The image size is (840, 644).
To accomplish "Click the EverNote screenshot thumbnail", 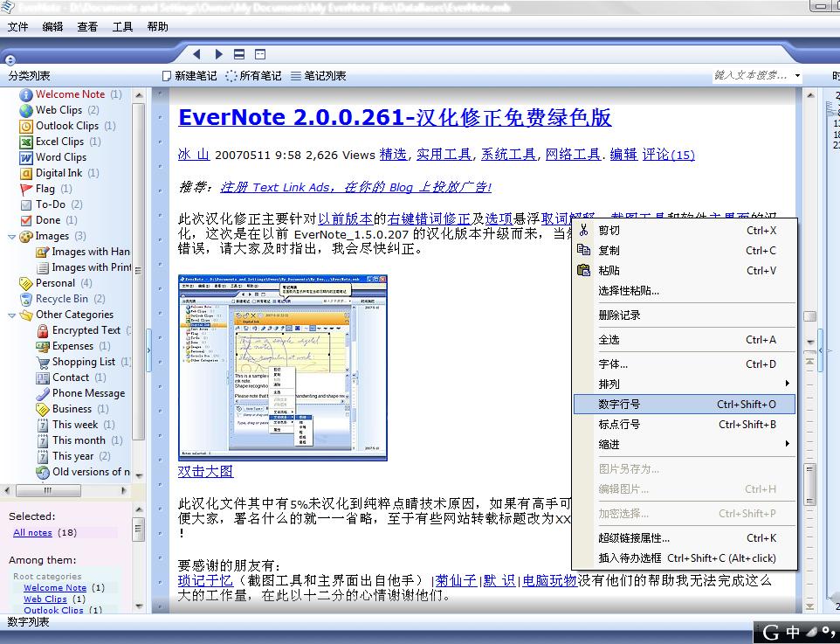I will [283, 368].
